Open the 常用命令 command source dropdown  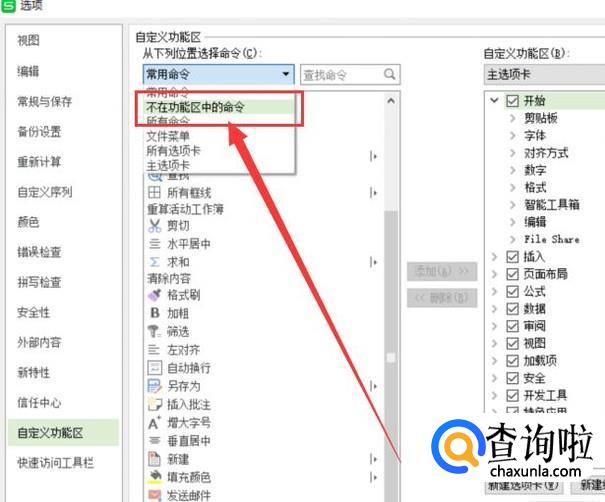[x=218, y=74]
